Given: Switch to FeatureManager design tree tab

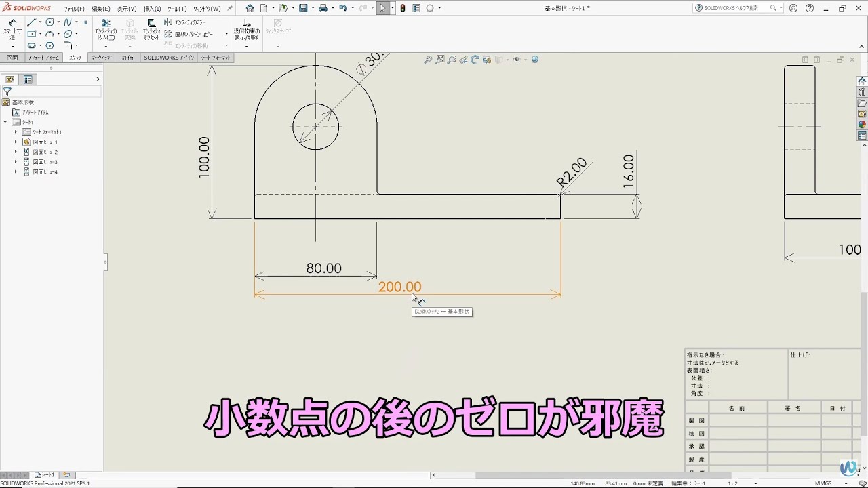Looking at the screenshot, I should (10, 79).
